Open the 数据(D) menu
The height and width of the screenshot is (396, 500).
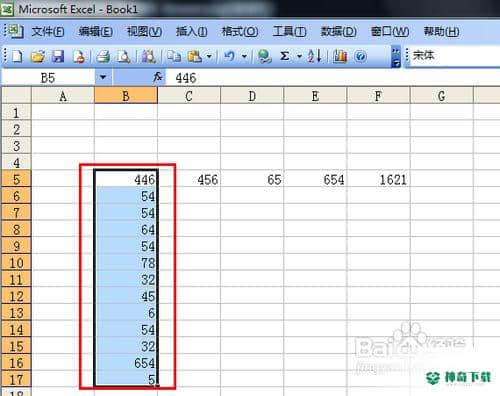tap(338, 32)
